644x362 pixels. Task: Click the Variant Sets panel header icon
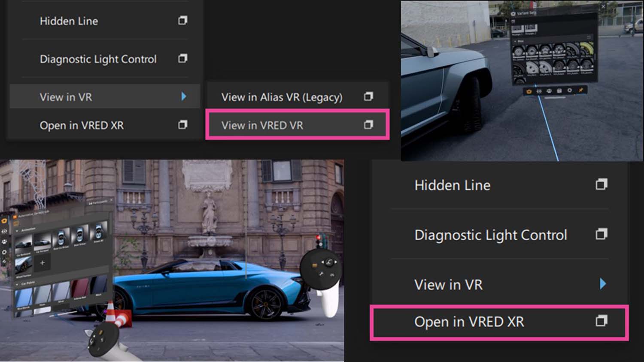pos(513,13)
